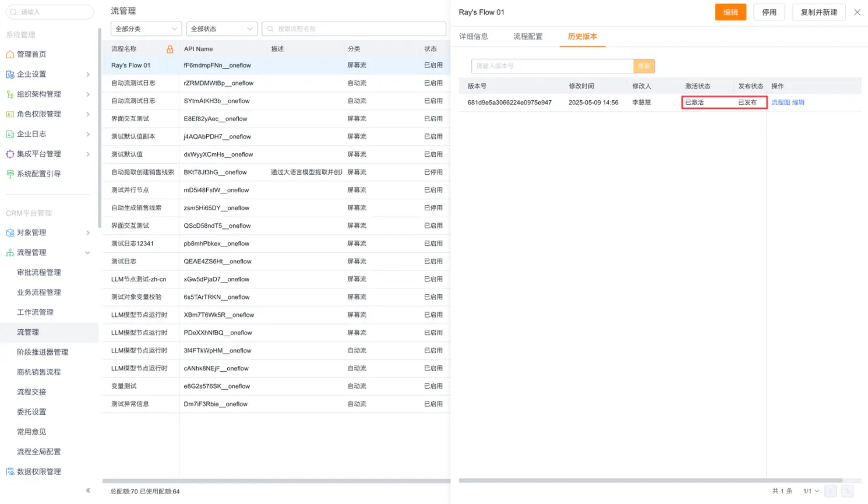The height and width of the screenshot is (504, 868).
Task: Click the 数据权限管理 sidebar icon
Action: click(x=10, y=472)
